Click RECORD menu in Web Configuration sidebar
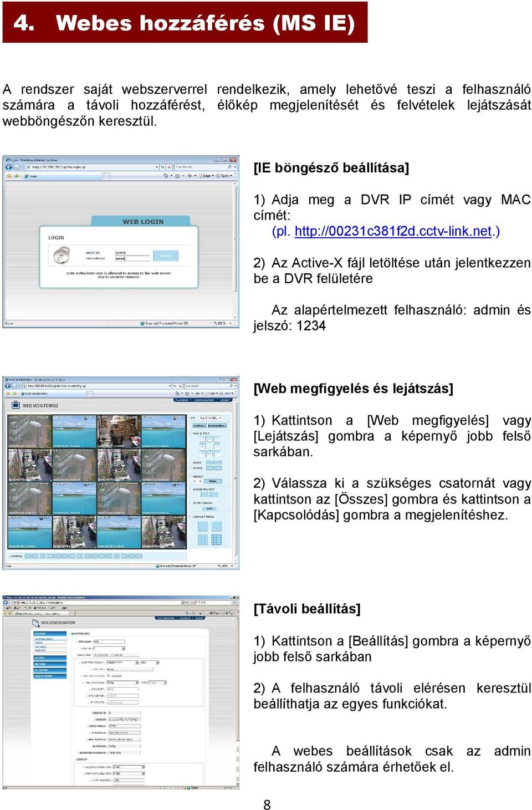 tap(50, 664)
